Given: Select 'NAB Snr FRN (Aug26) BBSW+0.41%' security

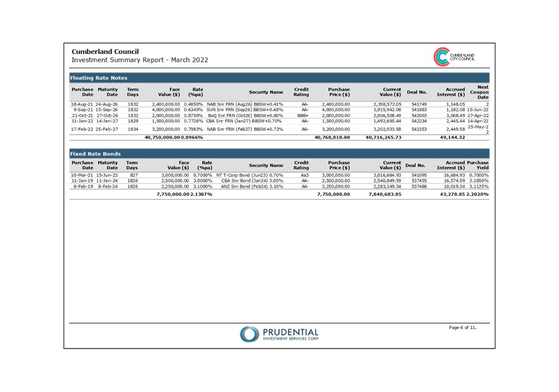Looking at the screenshot, I should (x=245, y=105).
